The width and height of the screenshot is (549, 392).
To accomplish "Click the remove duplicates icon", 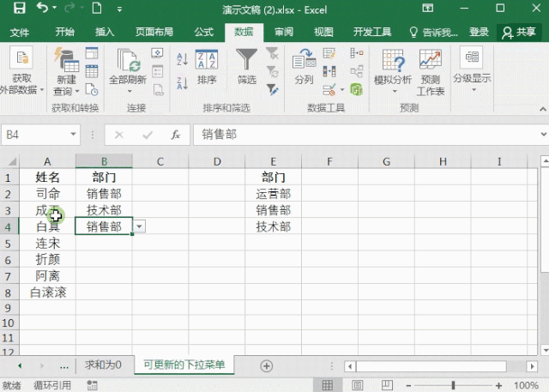I will coord(329,71).
